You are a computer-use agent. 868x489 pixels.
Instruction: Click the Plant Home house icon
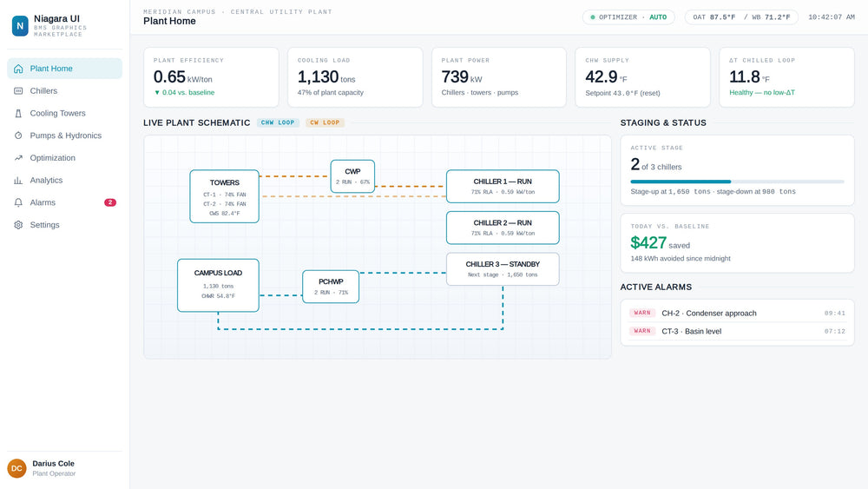coord(18,69)
